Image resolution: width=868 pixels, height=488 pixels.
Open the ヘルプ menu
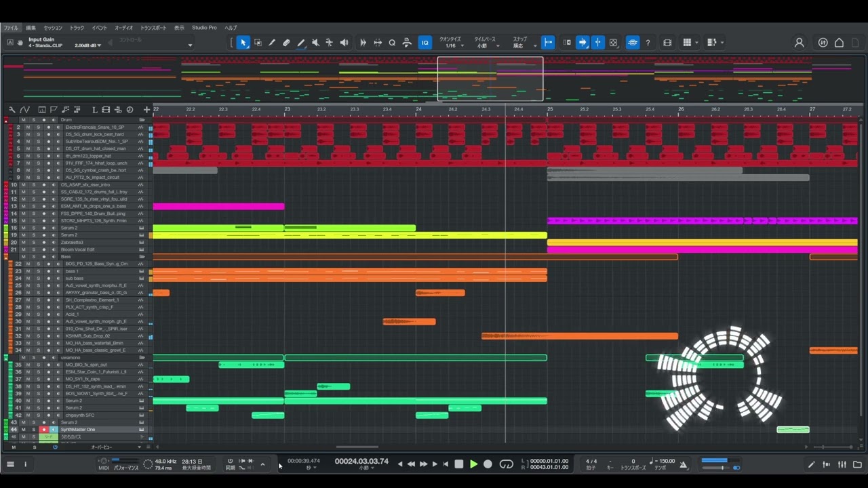pos(231,28)
